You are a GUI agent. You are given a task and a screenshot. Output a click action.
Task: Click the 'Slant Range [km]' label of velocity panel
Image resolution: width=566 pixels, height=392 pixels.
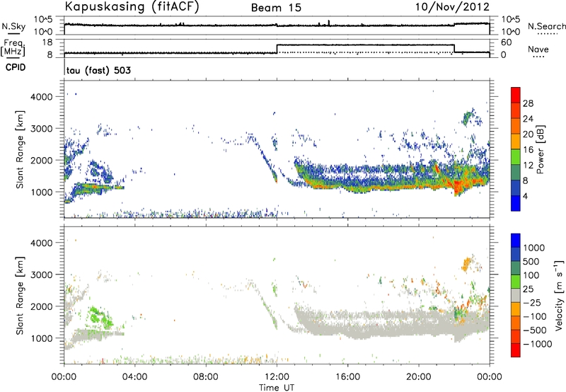[20, 295]
